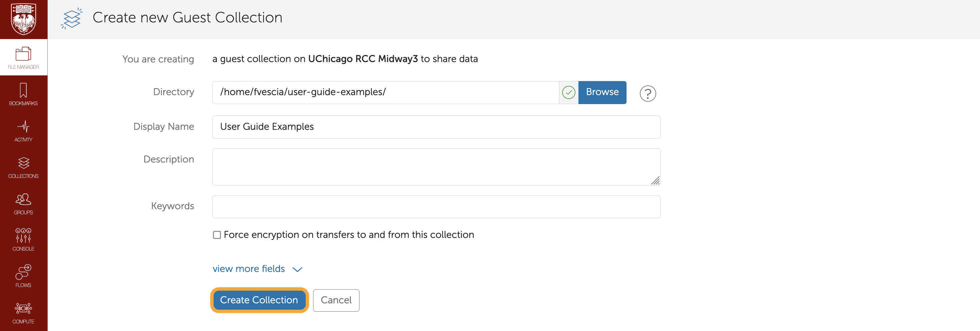Open the Groups sidebar icon

[23, 204]
